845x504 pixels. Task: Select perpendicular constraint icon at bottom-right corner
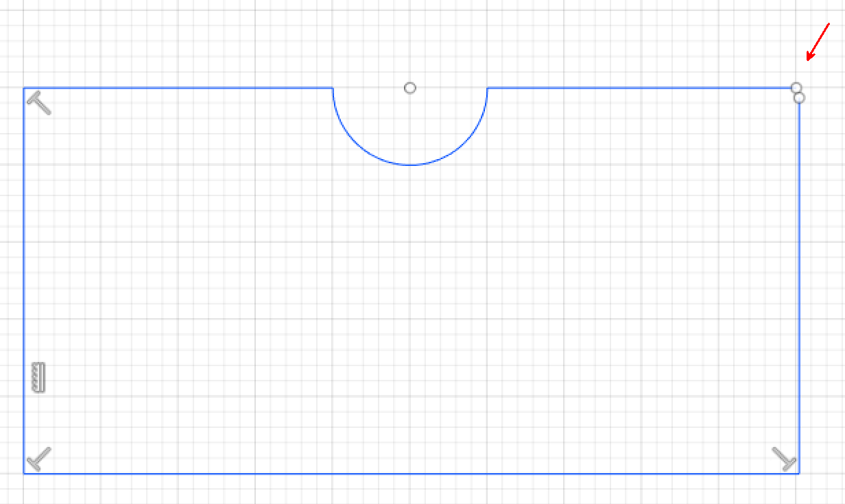coord(785,459)
